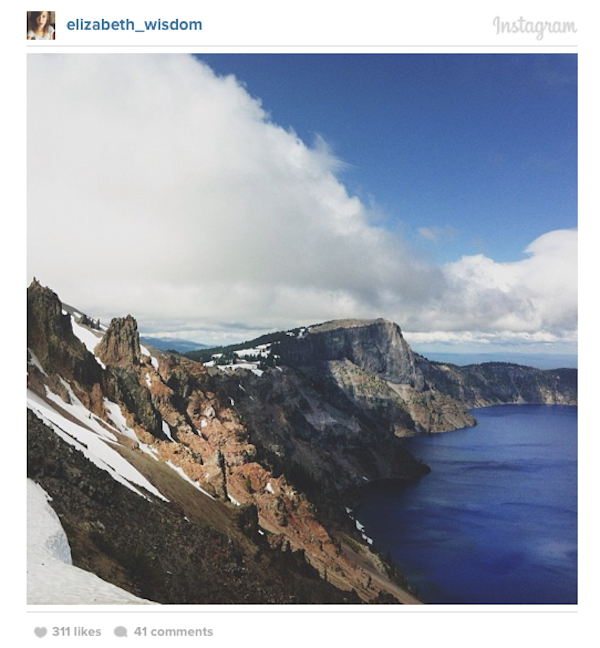The image size is (600, 648).
Task: Click the pointed rock spire in photo
Action: [x=120, y=340]
